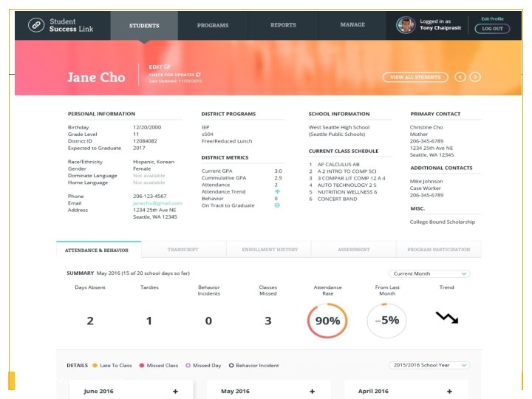Click the -5% From Last Month gauge
Image resolution: width=532 pixels, height=399 pixels.
[386, 321]
